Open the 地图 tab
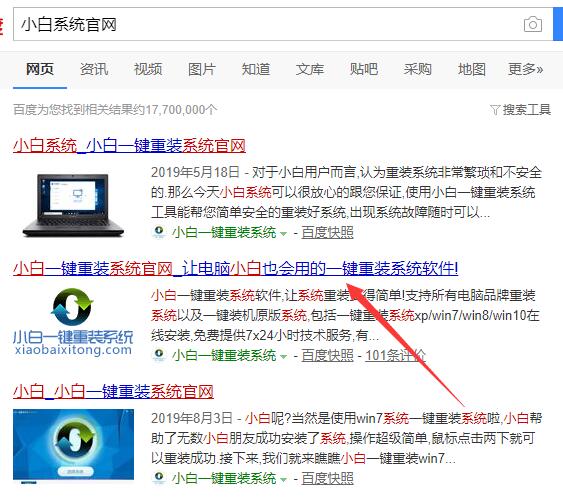Screen dimensions: 563x502 (x=472, y=69)
